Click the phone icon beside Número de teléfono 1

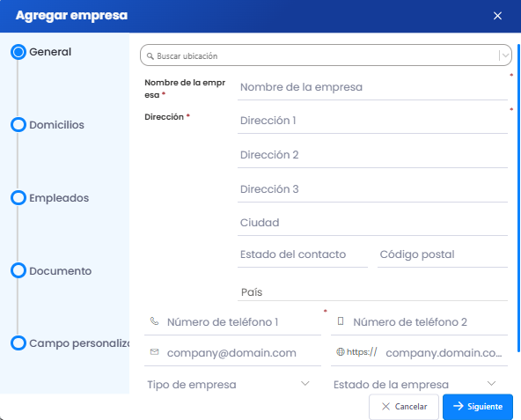coord(155,321)
